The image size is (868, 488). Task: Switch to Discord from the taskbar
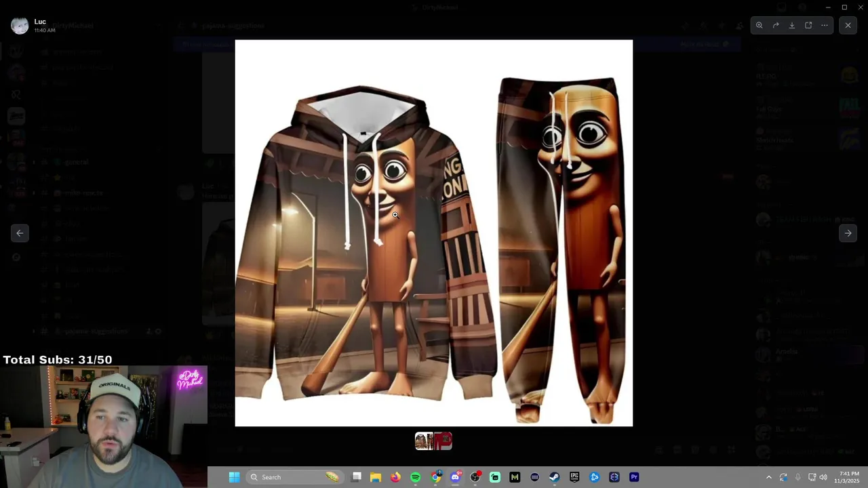coord(455,477)
